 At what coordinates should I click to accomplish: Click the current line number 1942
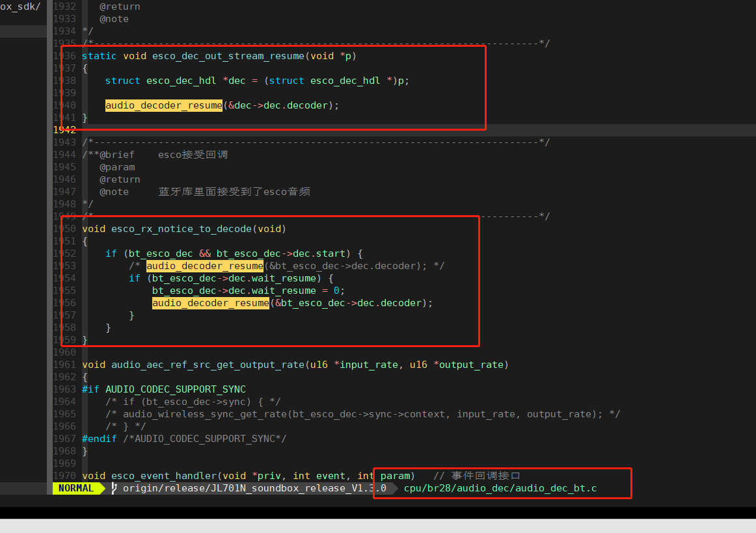click(x=64, y=130)
